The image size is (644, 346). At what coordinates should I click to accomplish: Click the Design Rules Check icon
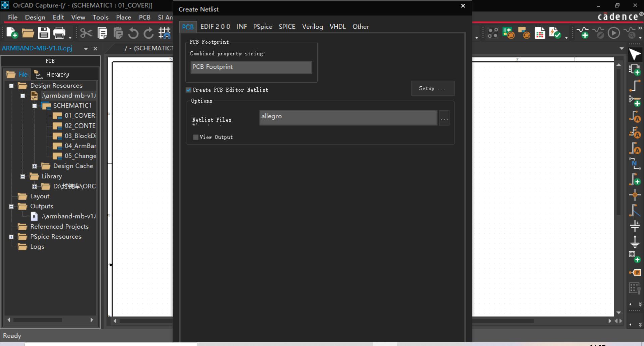tap(555, 33)
